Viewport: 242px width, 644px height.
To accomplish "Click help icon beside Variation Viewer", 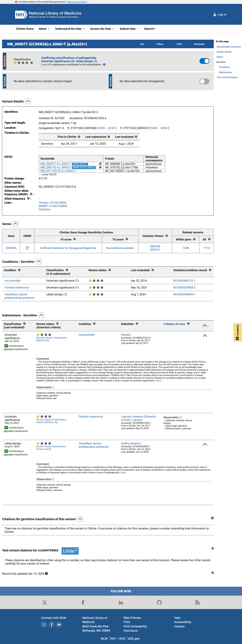I will [x=167, y=236].
